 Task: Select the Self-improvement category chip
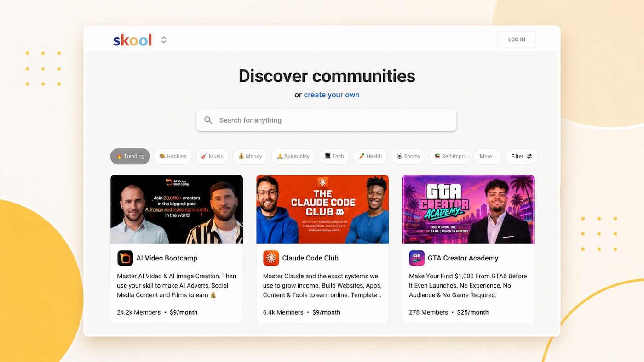450,156
